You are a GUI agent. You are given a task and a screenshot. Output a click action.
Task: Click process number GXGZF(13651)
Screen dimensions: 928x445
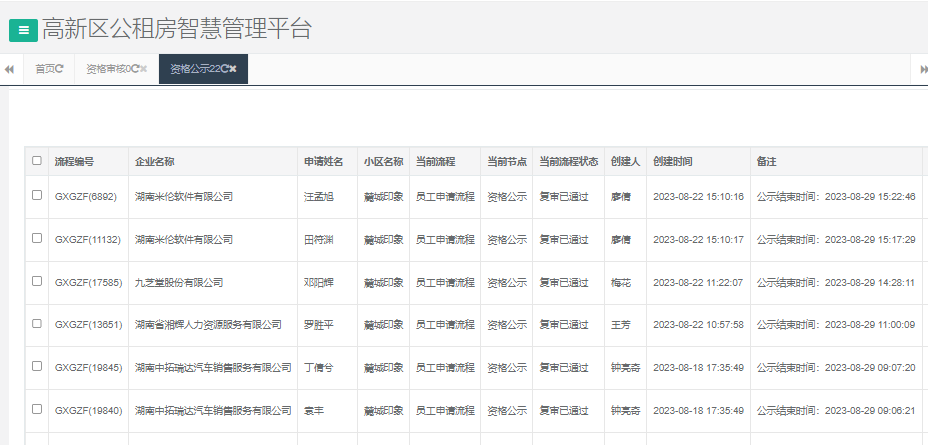click(88, 325)
